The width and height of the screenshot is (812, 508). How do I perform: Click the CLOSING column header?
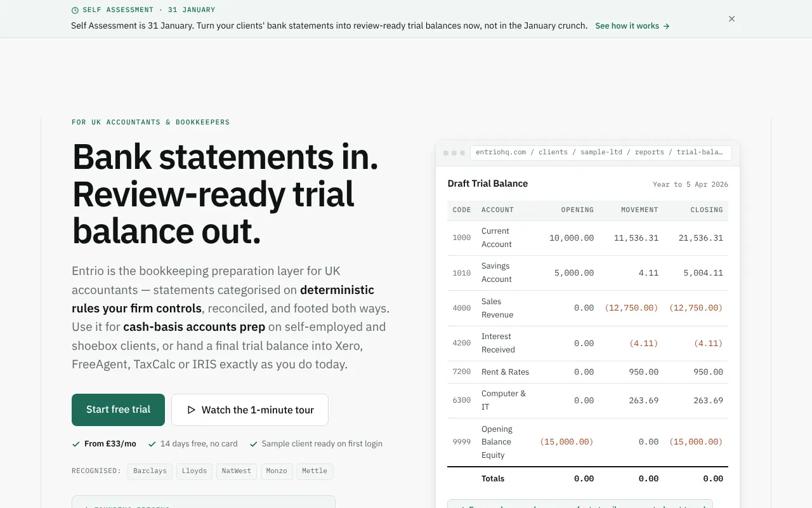707,210
